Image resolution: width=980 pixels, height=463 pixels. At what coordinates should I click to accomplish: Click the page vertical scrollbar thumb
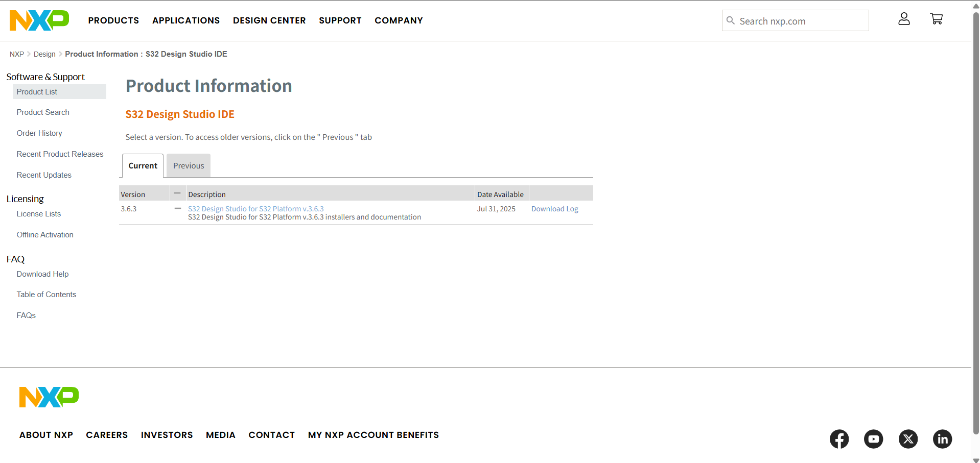(976, 223)
